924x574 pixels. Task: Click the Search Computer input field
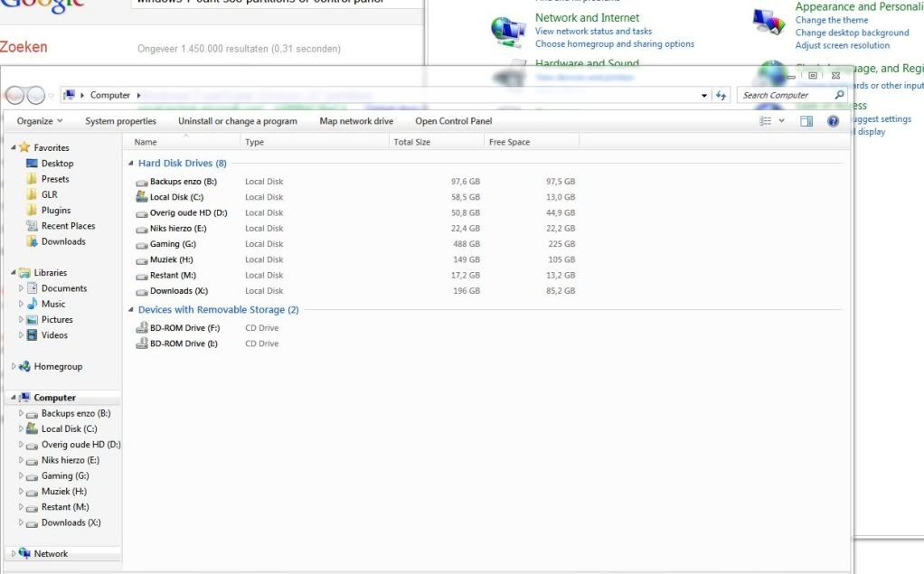coord(785,95)
